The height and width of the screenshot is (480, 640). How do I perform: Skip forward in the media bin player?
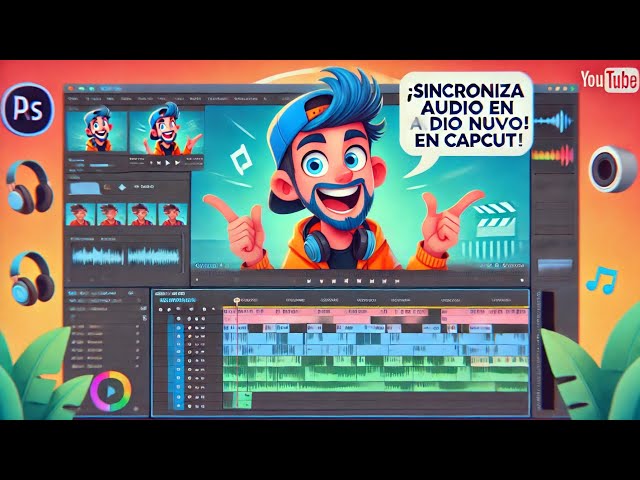(x=177, y=163)
